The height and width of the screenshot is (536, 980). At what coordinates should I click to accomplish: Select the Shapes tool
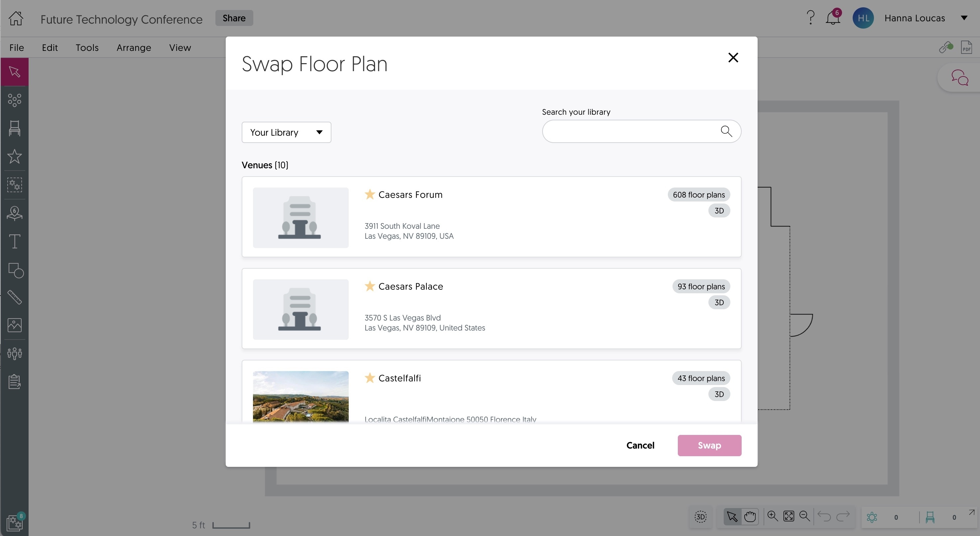(16, 270)
